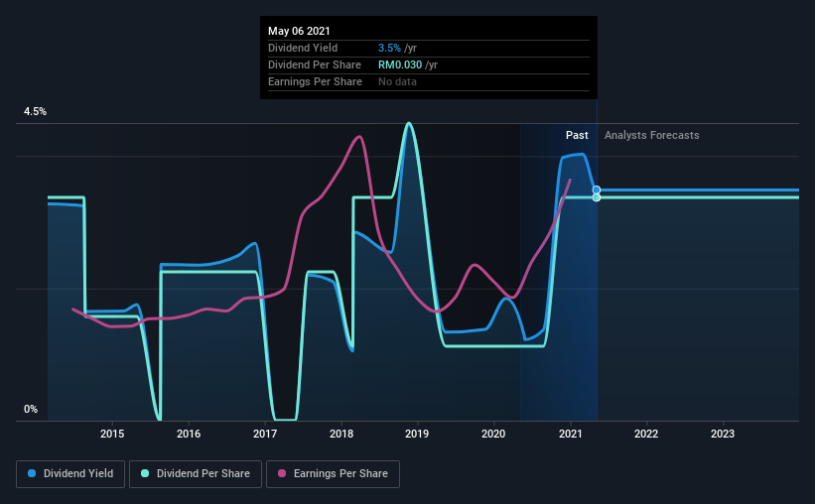Viewport: 815px width, 504px height.
Task: Click the 'No data' earnings value
Action: 398,81
